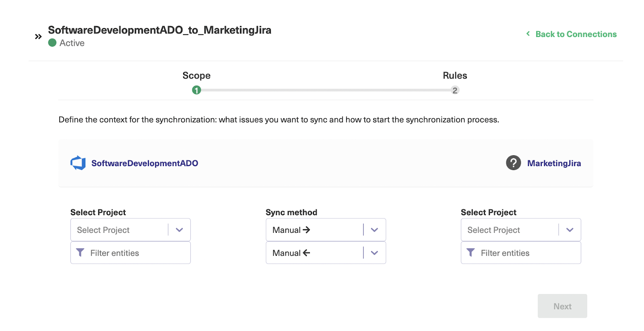The width and height of the screenshot is (644, 331).
Task: Click chevron of incoming Manual sync dropdown
Action: [375, 253]
